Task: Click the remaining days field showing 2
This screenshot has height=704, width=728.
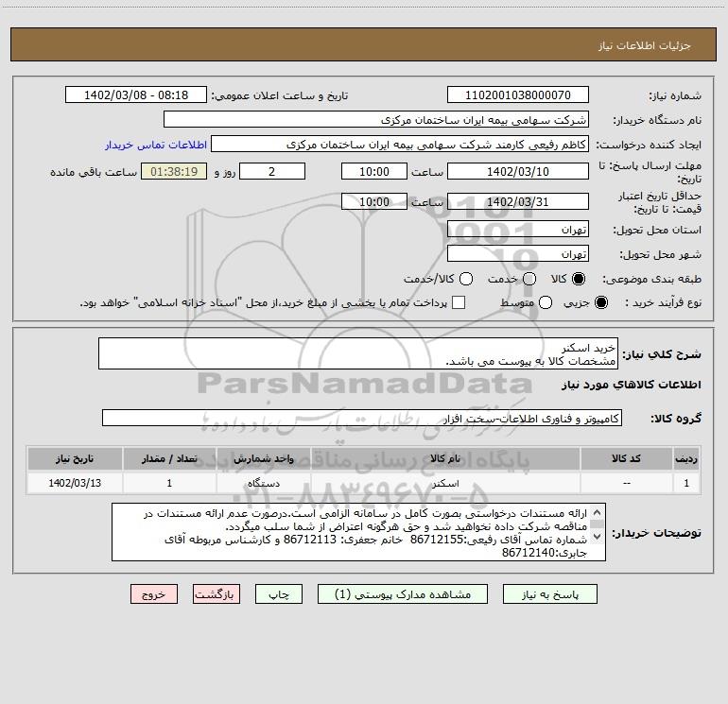Action: click(272, 171)
